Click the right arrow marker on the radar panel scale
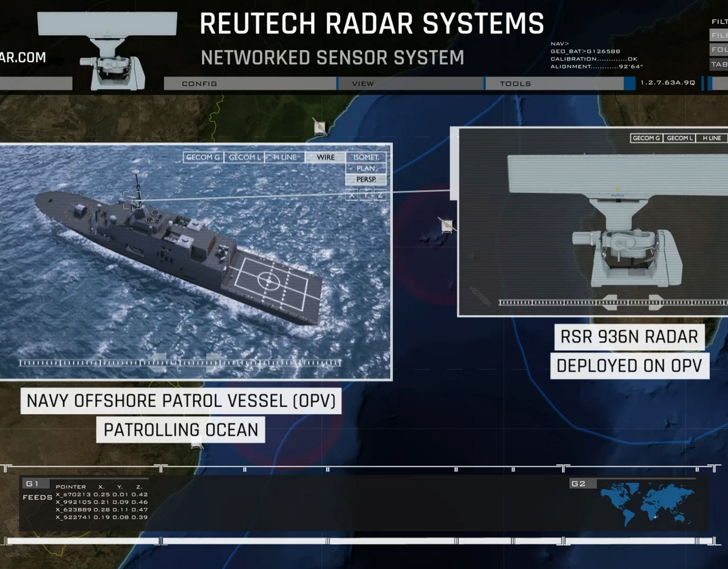Screen dimensions: 728x569 (x=656, y=302)
